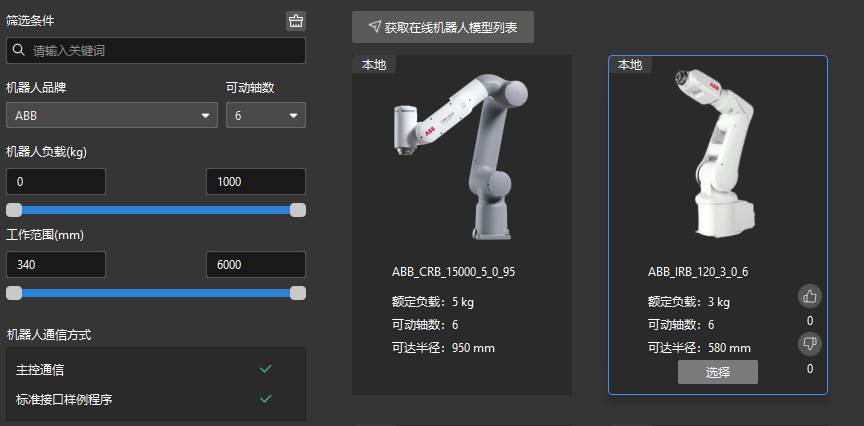
Task: Click 本地 tag on ABB_IRB_120 card
Action: [x=630, y=64]
